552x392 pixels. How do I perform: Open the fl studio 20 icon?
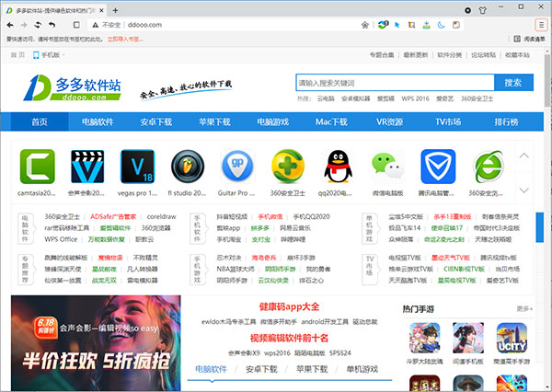tap(188, 167)
